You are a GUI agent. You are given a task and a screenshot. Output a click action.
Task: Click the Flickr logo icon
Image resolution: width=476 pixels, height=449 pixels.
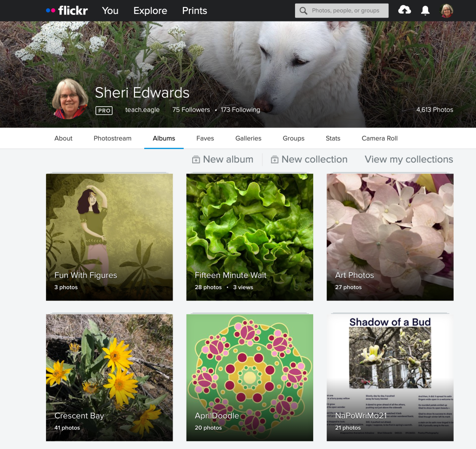(x=67, y=10)
